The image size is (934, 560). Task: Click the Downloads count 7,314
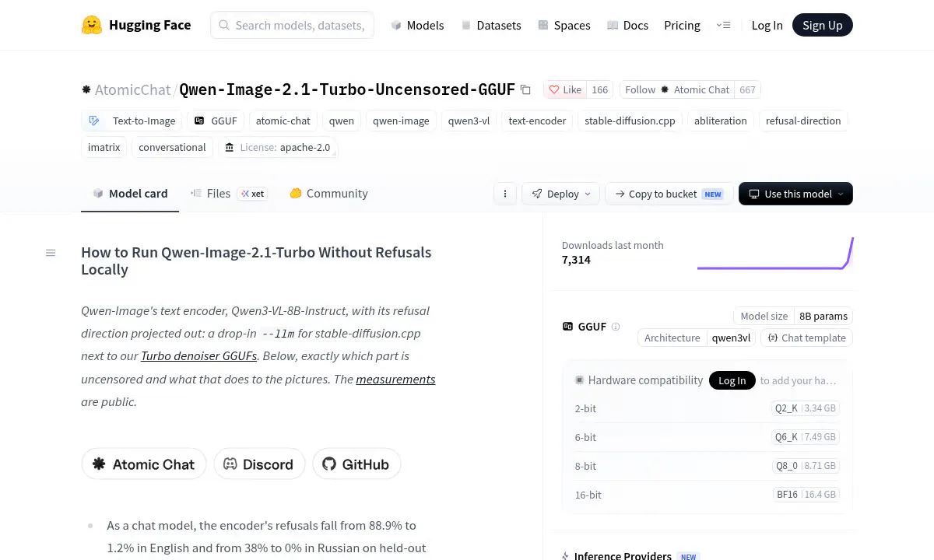click(x=576, y=260)
